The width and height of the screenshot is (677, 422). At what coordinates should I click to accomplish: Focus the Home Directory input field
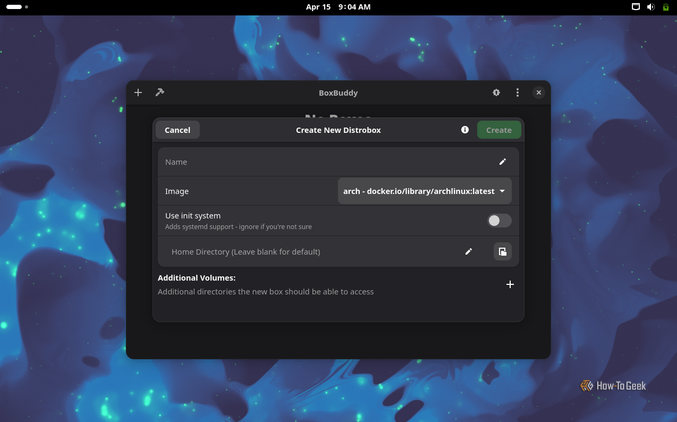314,251
